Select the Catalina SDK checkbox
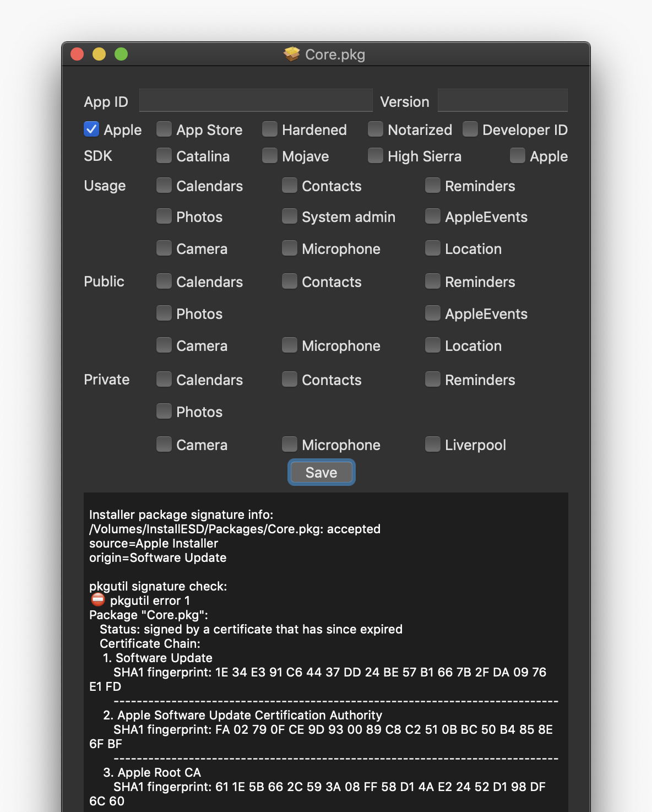This screenshot has height=812, width=652. pyautogui.click(x=164, y=156)
